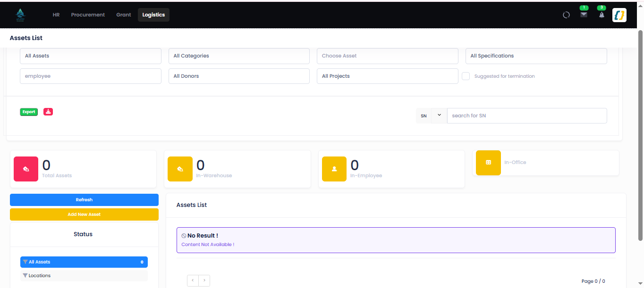The width and height of the screenshot is (644, 288).
Task: Click the In-Employee label
Action: (x=366, y=175)
